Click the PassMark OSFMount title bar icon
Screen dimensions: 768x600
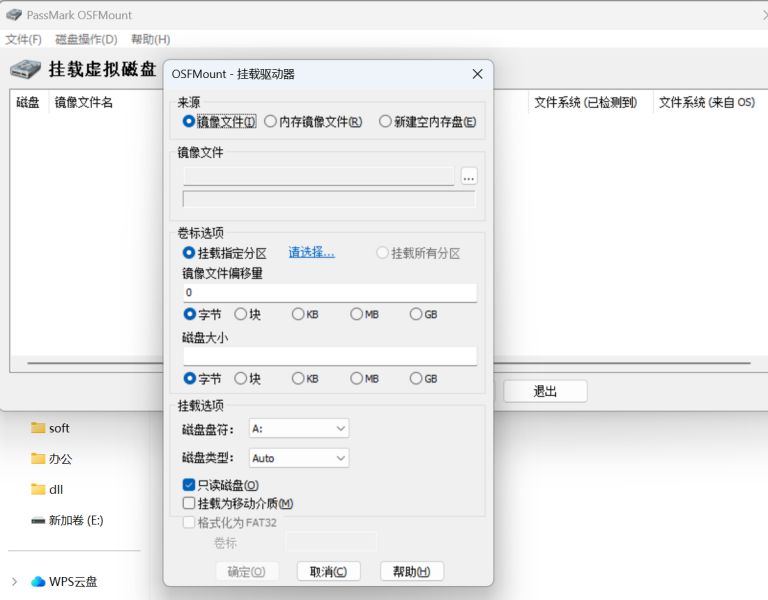pos(14,15)
